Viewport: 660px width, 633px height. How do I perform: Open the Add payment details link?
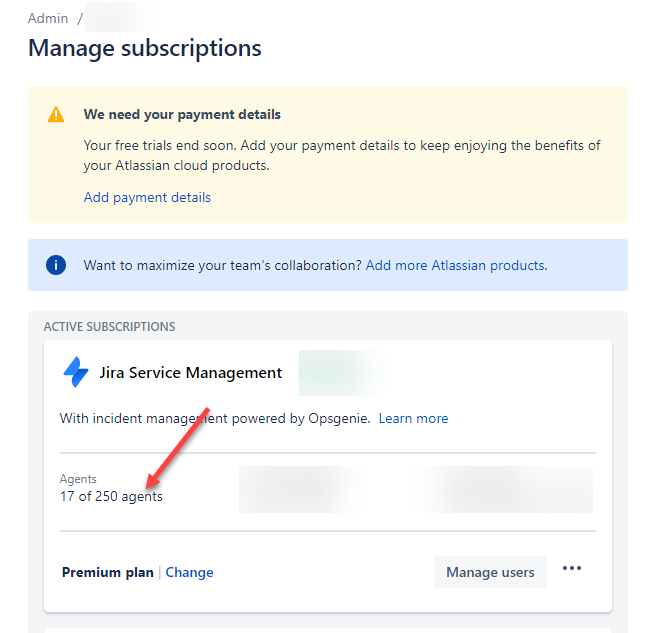(147, 197)
